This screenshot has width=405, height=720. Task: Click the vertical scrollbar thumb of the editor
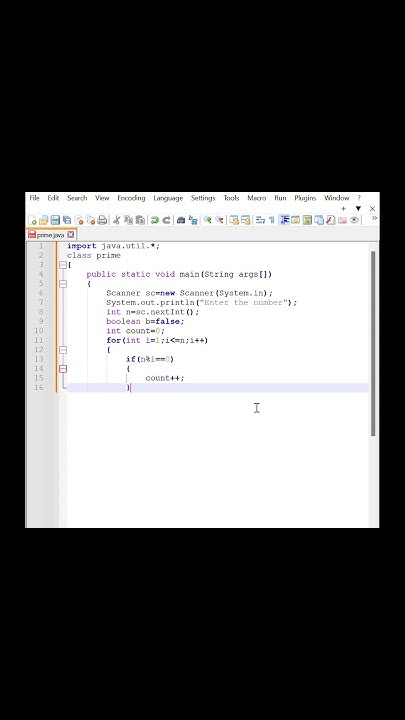point(373,343)
